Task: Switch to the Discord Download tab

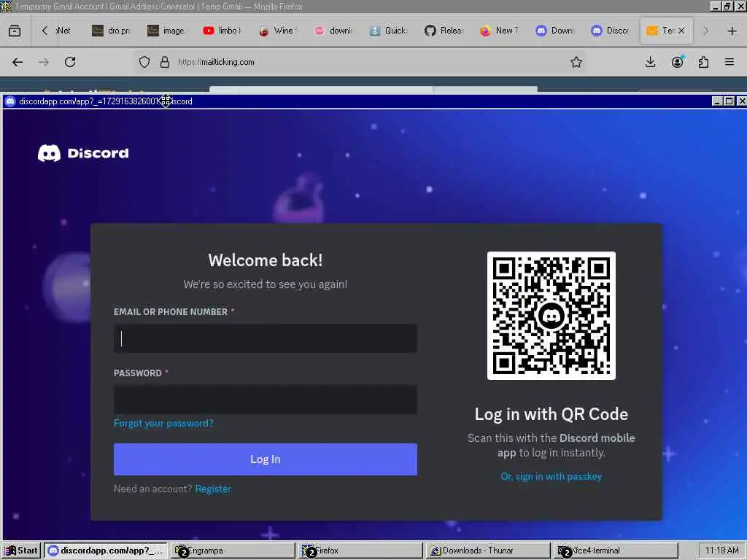Action: coord(555,31)
